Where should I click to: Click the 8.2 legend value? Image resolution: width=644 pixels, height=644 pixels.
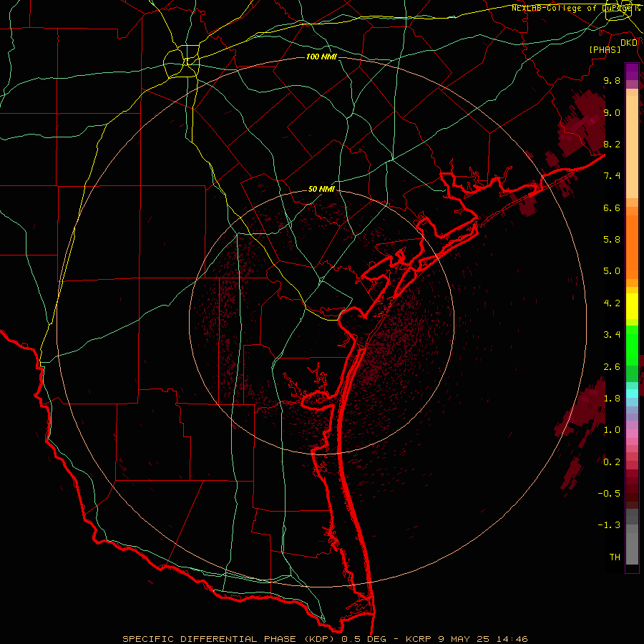pos(612,144)
